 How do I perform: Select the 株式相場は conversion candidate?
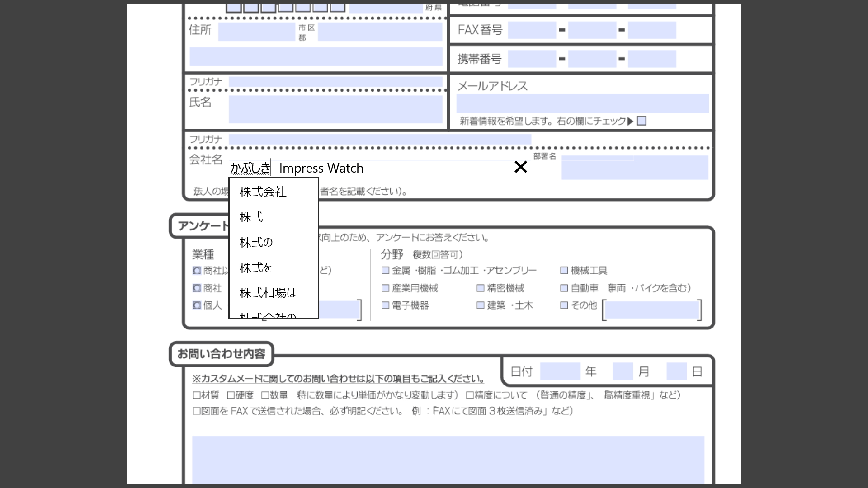coord(268,293)
